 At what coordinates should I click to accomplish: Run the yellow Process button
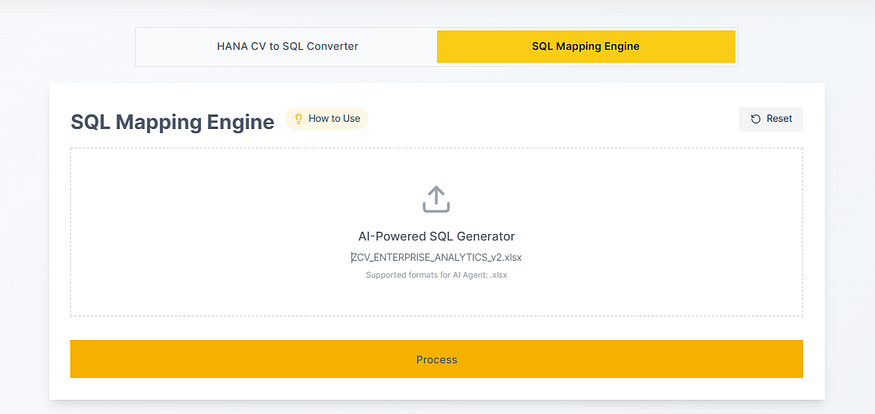[x=436, y=359]
